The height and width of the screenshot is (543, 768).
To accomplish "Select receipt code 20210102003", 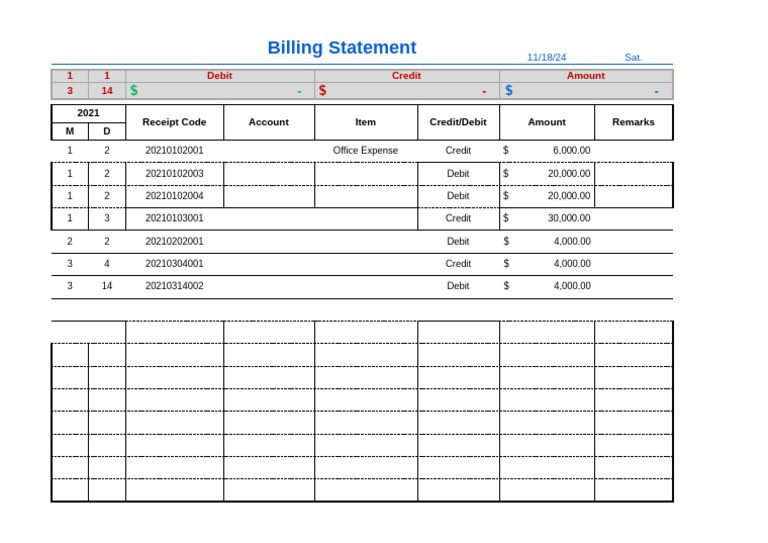I will click(x=174, y=173).
